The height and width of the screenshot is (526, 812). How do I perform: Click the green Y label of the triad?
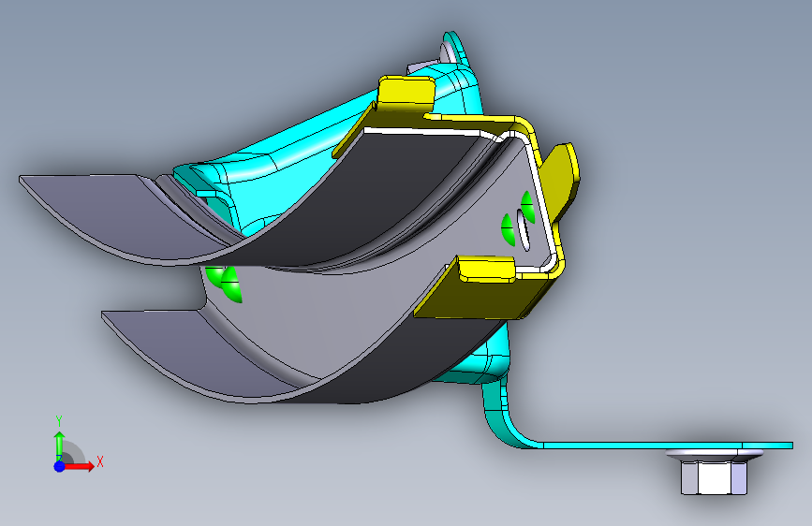[59, 421]
